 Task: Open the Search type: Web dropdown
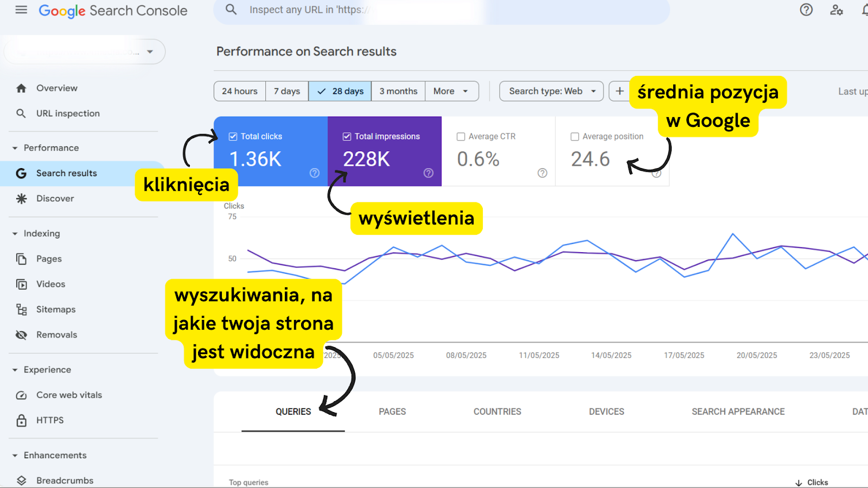click(551, 91)
